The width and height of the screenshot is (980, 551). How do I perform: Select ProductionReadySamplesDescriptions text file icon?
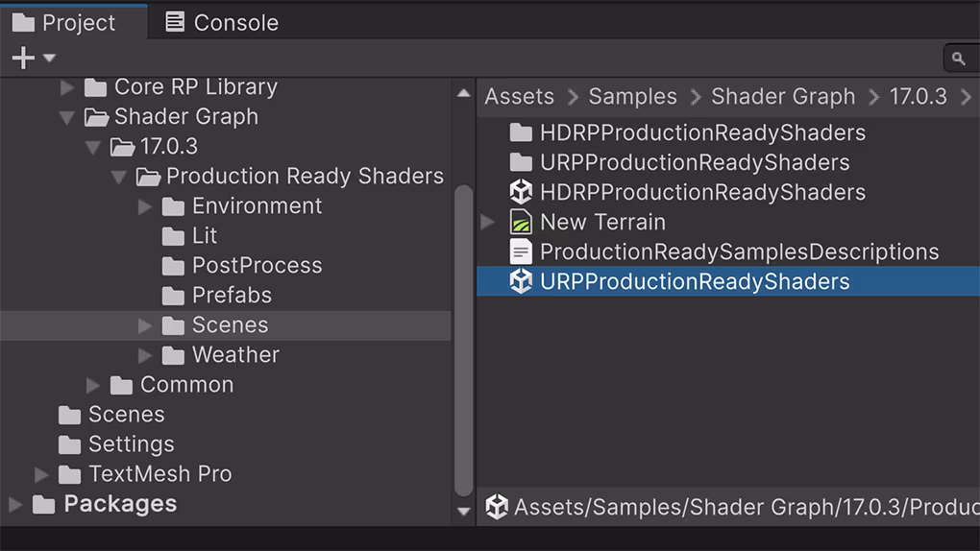521,252
